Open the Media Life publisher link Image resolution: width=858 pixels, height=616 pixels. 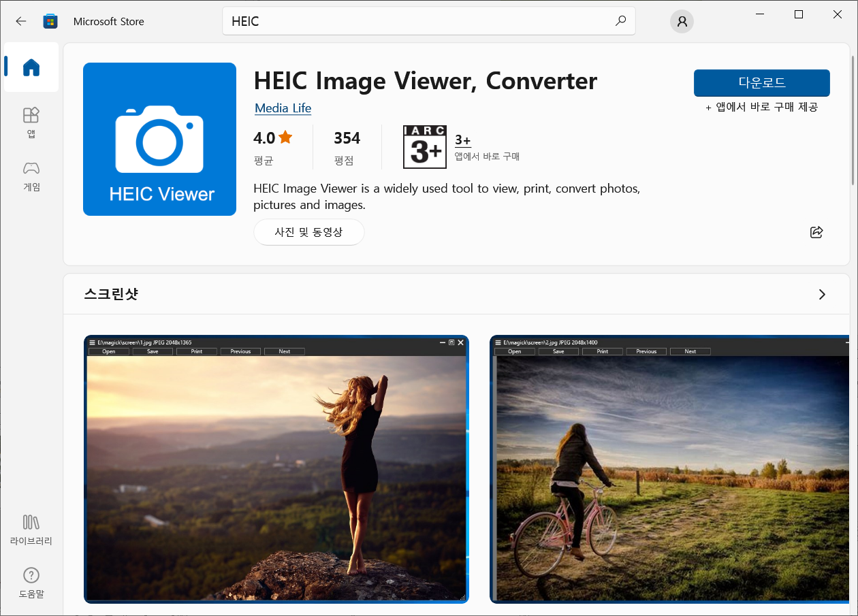tap(283, 108)
